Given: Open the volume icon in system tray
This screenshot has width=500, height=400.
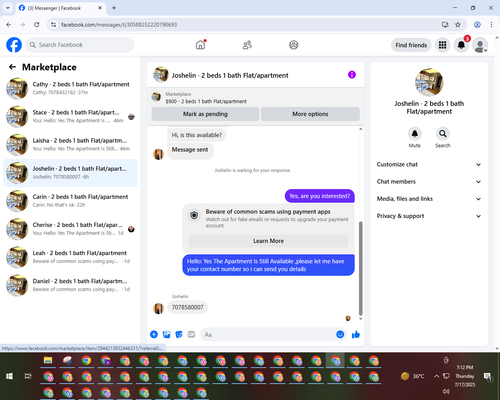Looking at the screenshot, I should tap(446, 391).
